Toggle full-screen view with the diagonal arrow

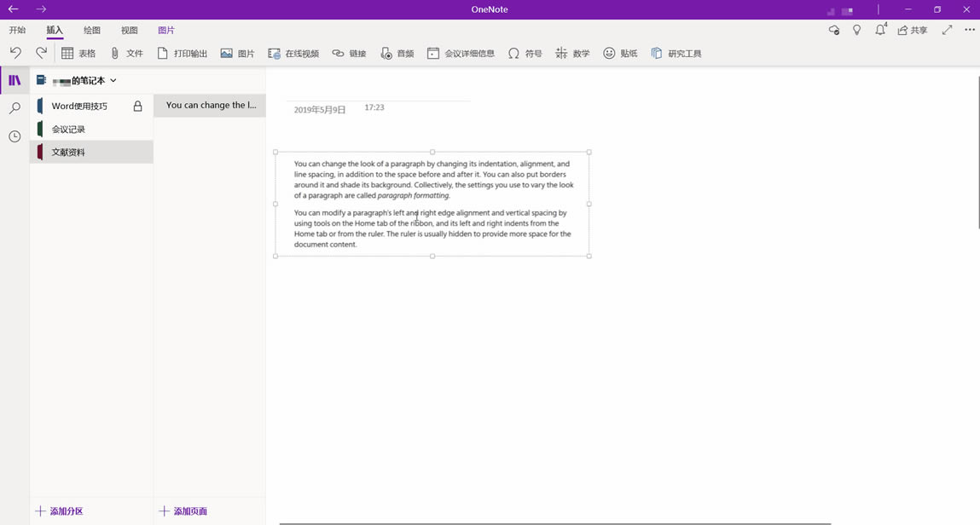[947, 29]
